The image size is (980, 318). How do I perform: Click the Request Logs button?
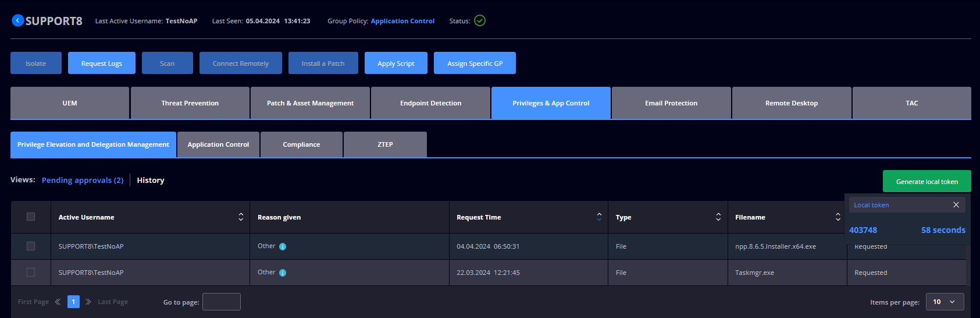(x=102, y=63)
